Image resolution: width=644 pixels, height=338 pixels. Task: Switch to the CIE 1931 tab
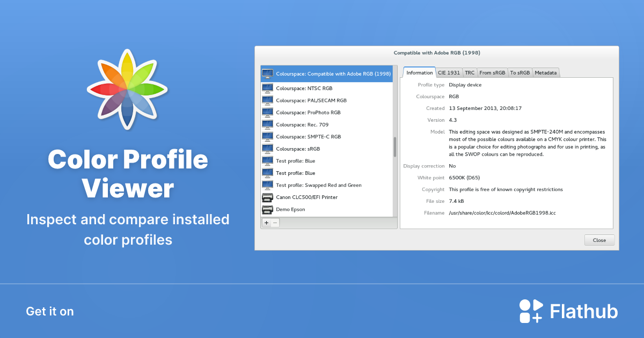point(449,72)
